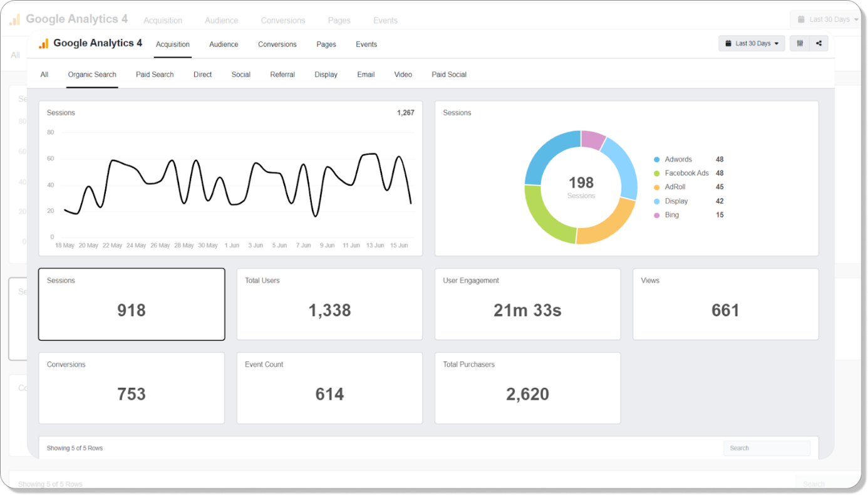Click the AdRoll orange legend dot
This screenshot has width=868, height=495.
[x=656, y=187]
